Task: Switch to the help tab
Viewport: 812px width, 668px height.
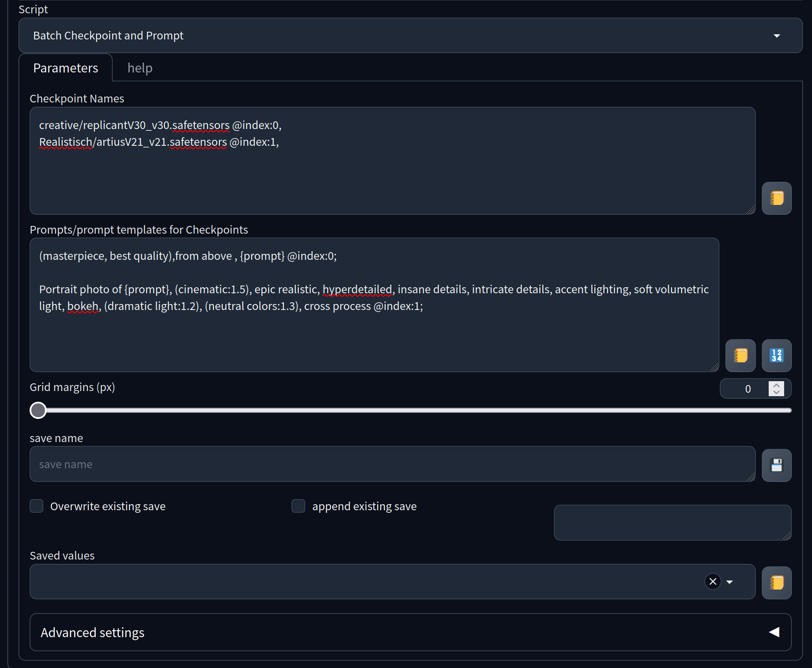Action: tap(140, 68)
